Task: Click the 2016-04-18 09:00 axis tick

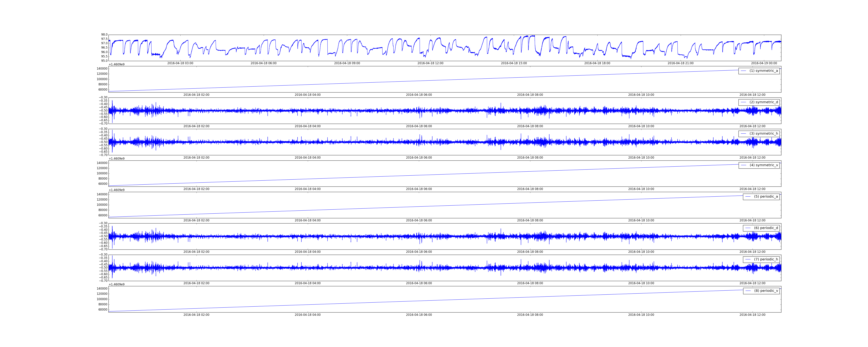Action: coord(347,63)
